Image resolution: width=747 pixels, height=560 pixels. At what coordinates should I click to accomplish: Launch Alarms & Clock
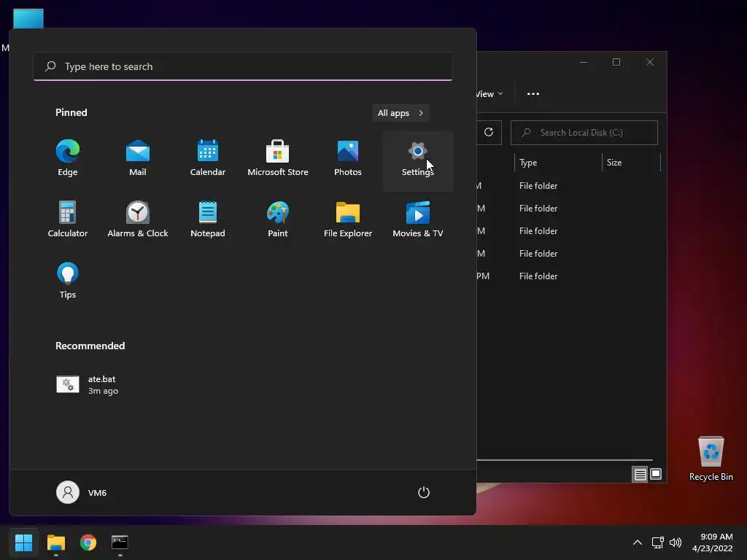[x=138, y=219]
